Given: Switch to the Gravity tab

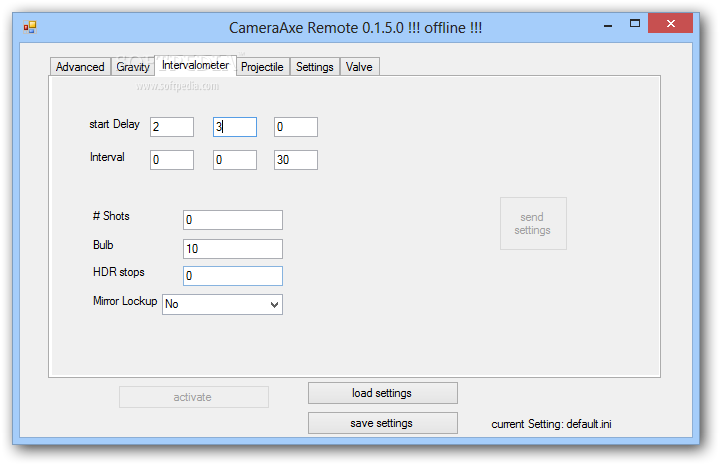Looking at the screenshot, I should [x=133, y=67].
